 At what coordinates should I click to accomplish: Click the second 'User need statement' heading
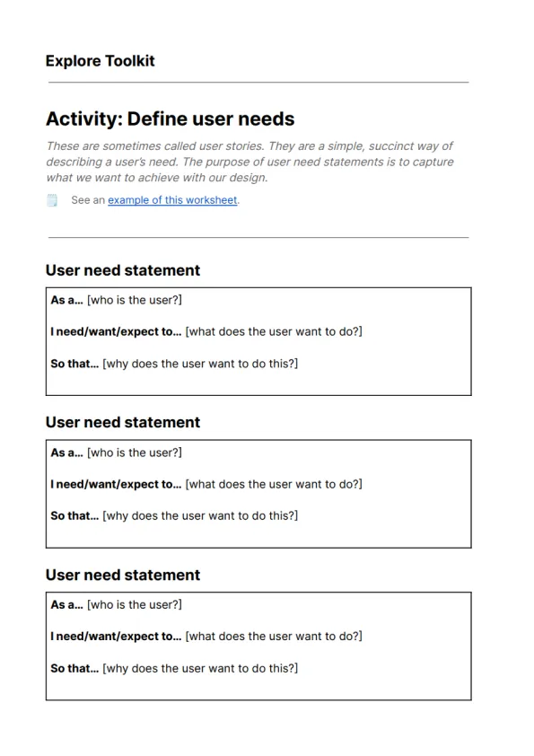point(123,423)
